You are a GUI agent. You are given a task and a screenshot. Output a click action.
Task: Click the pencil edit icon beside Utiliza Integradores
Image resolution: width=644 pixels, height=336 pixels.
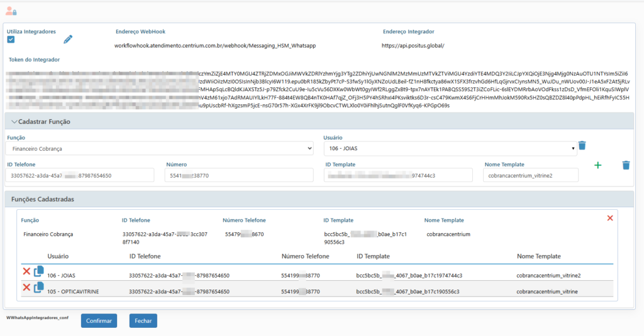tap(69, 40)
